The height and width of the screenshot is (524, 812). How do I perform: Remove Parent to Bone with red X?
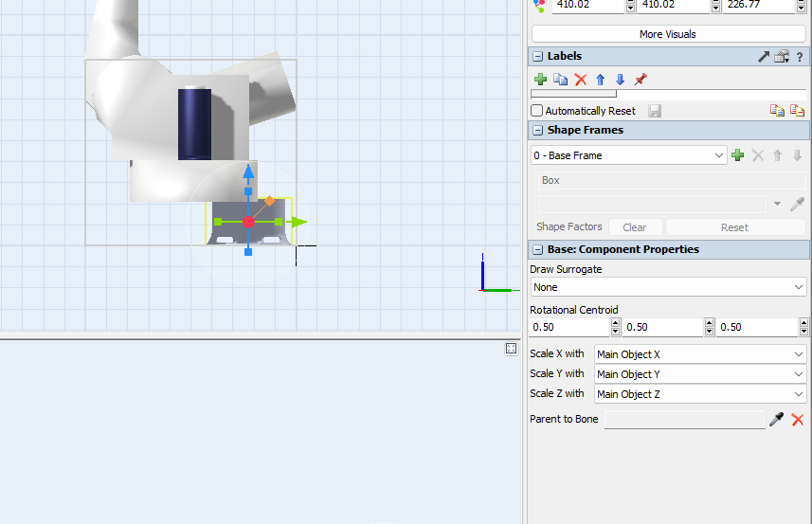click(798, 419)
